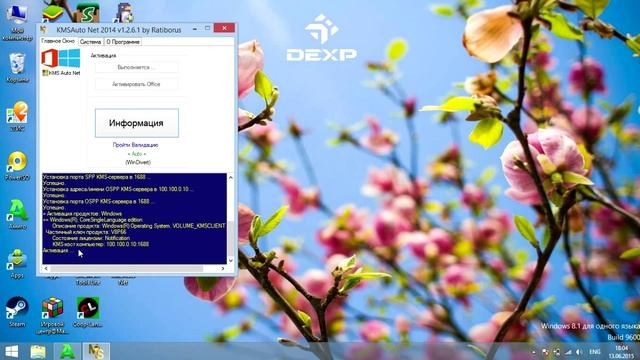Click the CoreSingleLanguage edition log line

93,220
